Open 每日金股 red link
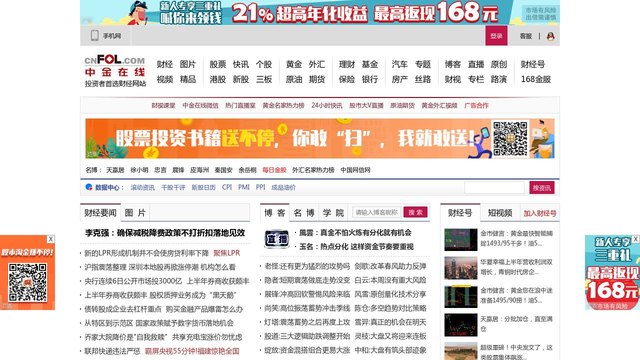The width and height of the screenshot is (640, 360). (x=274, y=170)
